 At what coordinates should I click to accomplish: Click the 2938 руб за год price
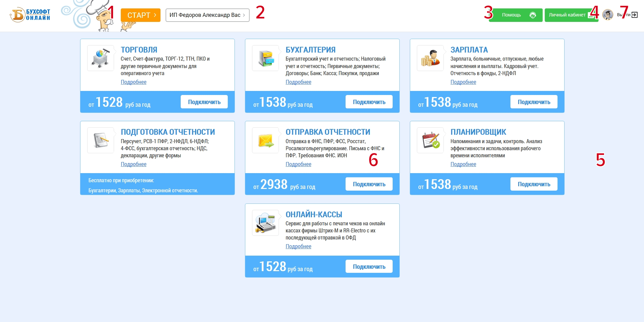coord(284,185)
